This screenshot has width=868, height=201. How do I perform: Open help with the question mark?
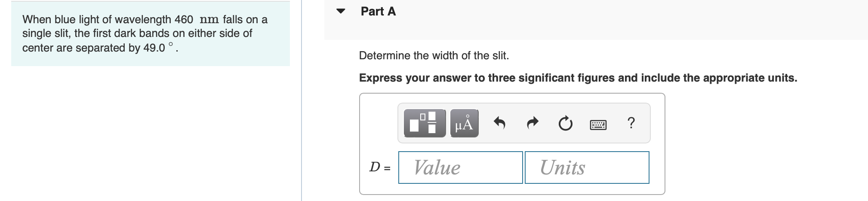pyautogui.click(x=631, y=123)
